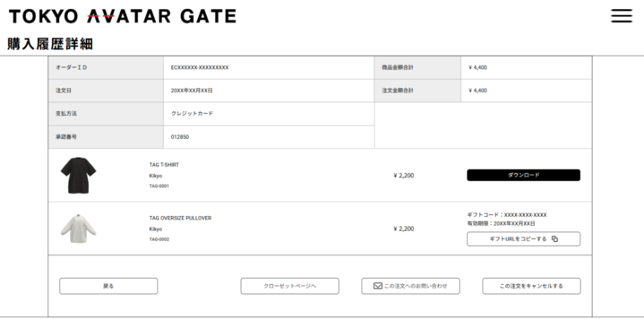644x319 pixels.
Task: Go to クローゼットページへ button
Action: [290, 286]
